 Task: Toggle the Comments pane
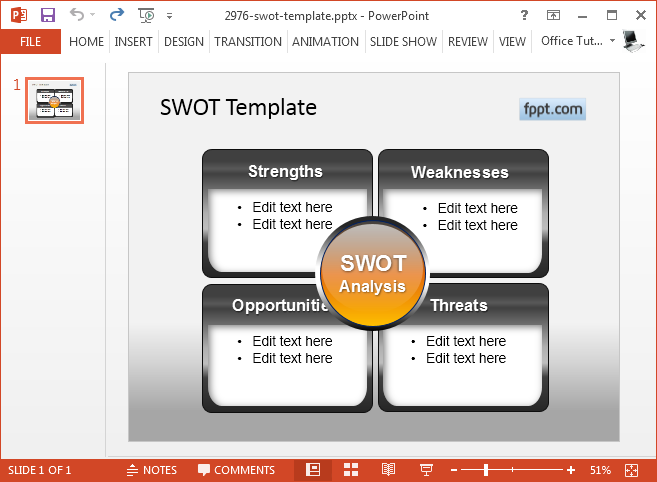[x=236, y=470]
